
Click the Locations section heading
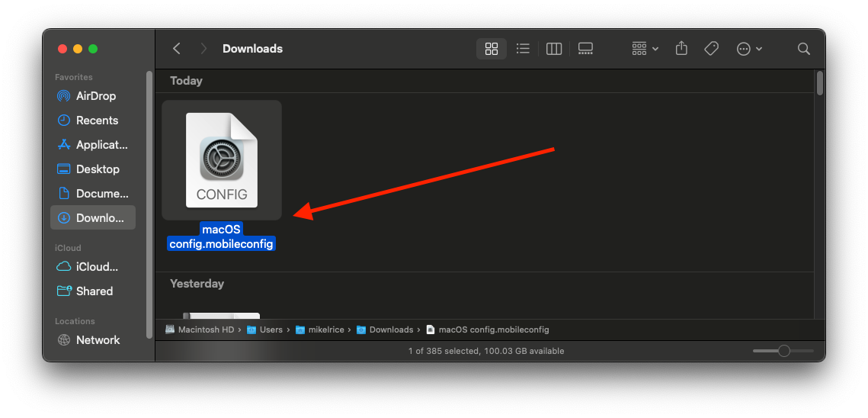tap(75, 321)
